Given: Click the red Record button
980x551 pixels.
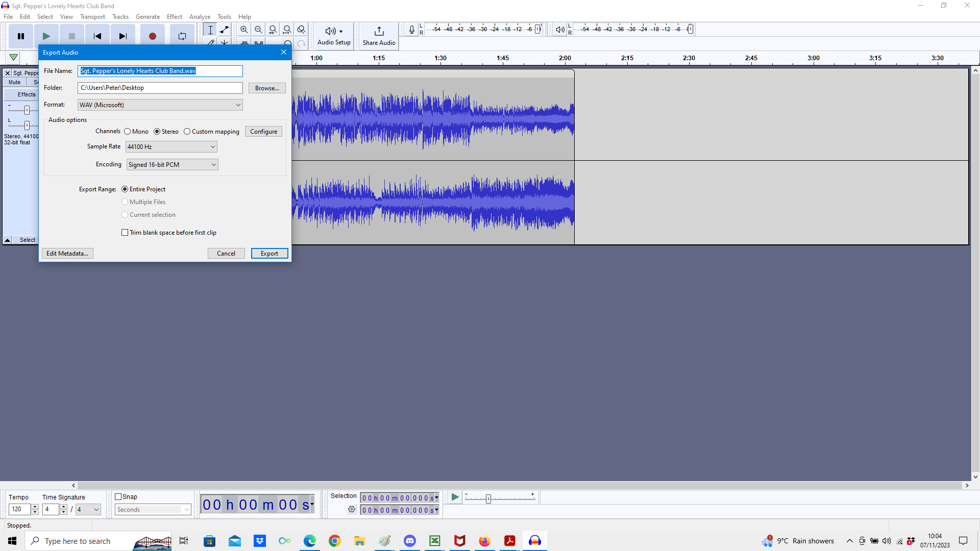Looking at the screenshot, I should tap(152, 35).
